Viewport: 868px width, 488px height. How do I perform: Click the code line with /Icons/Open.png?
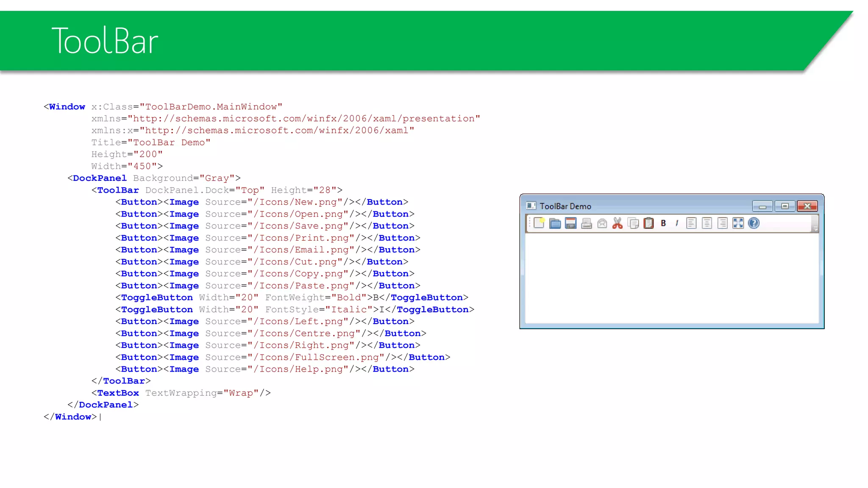[x=264, y=214]
